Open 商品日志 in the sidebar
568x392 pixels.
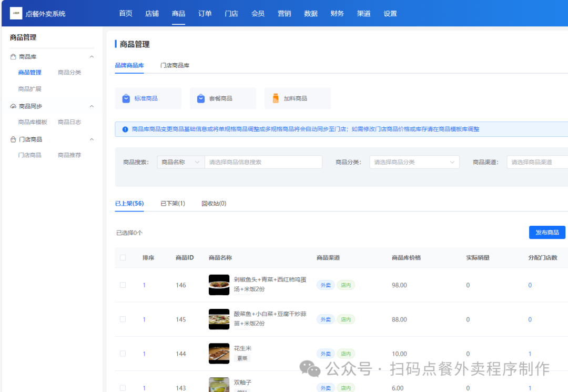click(69, 122)
